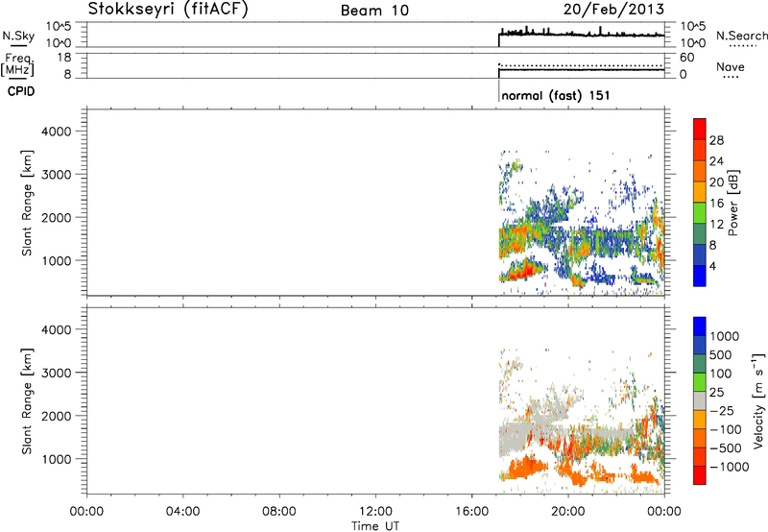
Task: Click the 'Velocity [m s-1]' colorbar title
Action: coord(758,400)
